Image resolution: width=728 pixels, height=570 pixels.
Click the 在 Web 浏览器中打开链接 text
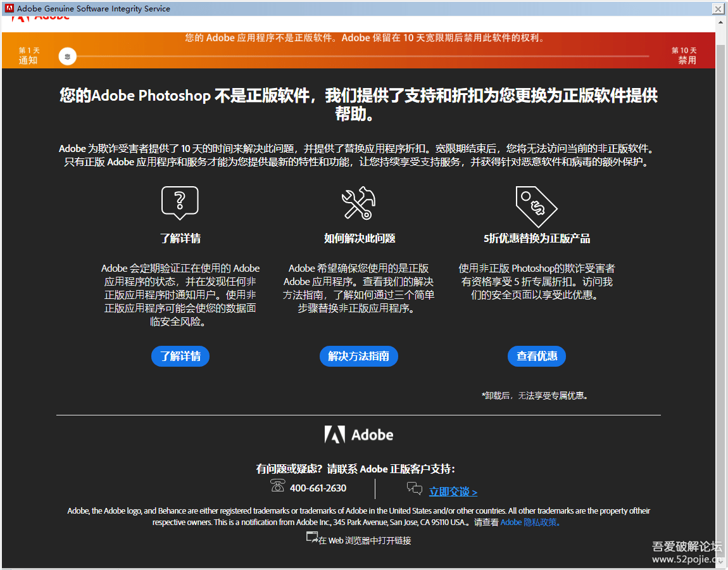pos(365,540)
